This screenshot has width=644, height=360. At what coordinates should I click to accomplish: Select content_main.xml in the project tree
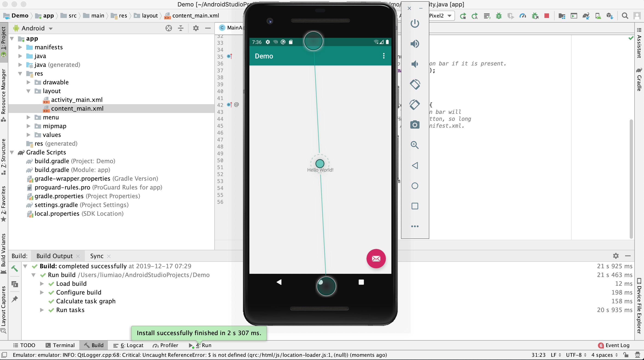[77, 109]
